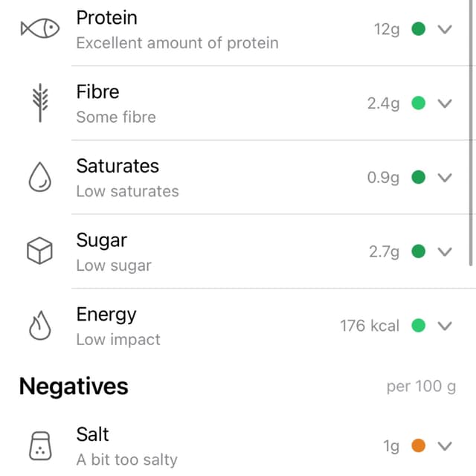Expand the Energy row chevron
476x476 pixels.
(x=445, y=326)
